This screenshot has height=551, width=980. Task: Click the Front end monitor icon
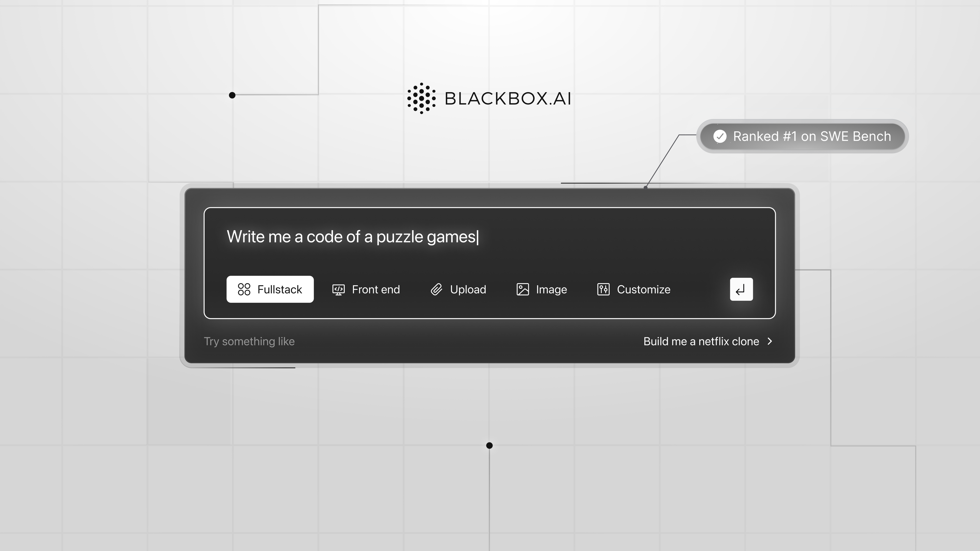[338, 289]
